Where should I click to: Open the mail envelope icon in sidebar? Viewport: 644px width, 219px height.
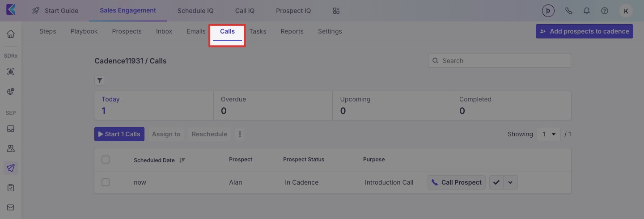click(11, 207)
